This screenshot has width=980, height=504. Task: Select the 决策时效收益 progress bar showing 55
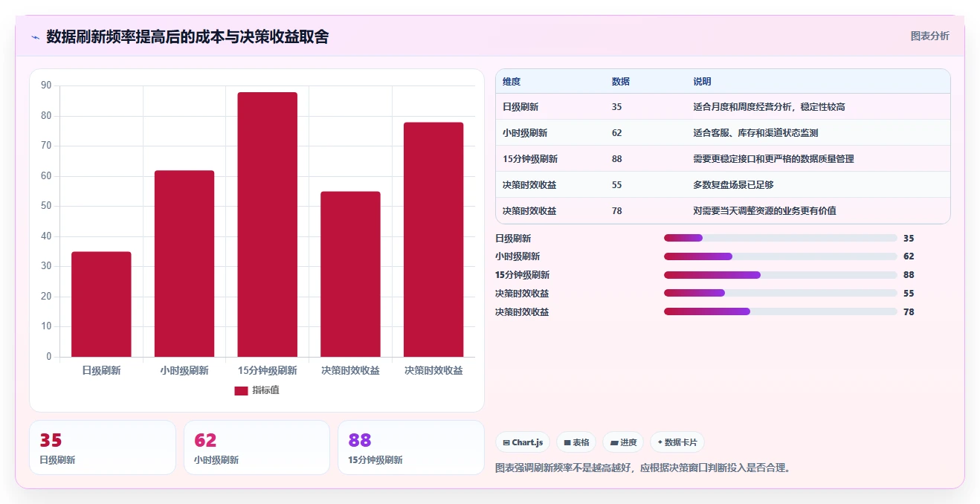(781, 293)
